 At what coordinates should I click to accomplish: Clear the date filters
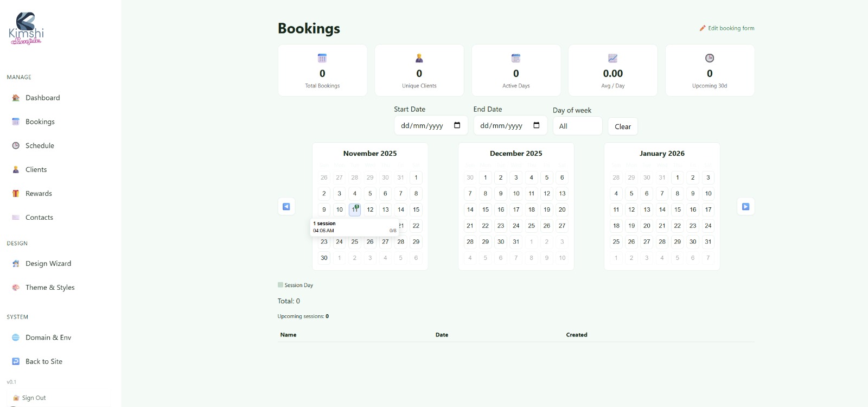pos(623,126)
